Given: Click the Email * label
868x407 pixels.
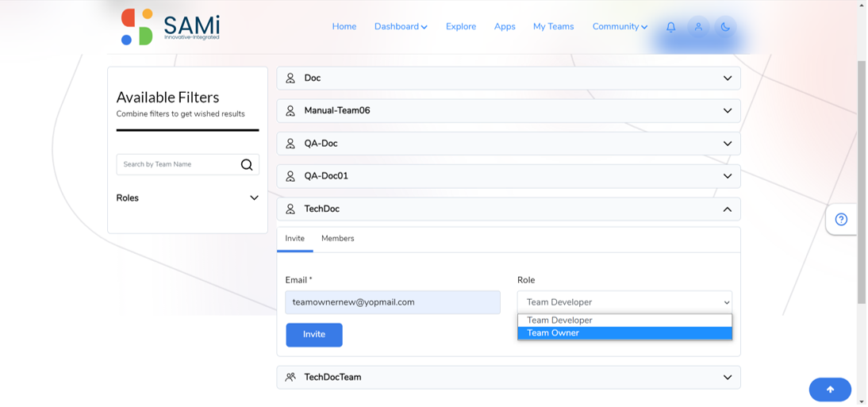Looking at the screenshot, I should 299,280.
